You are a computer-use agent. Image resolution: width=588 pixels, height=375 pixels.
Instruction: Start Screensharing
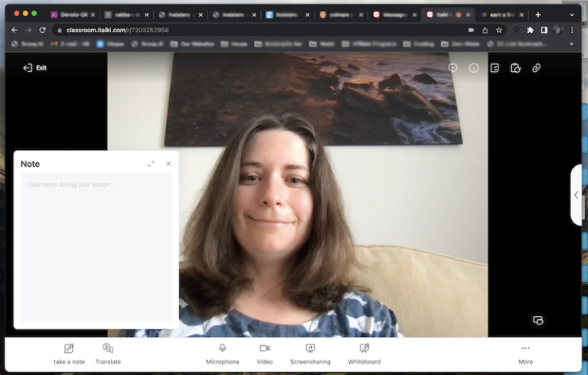[x=310, y=349]
